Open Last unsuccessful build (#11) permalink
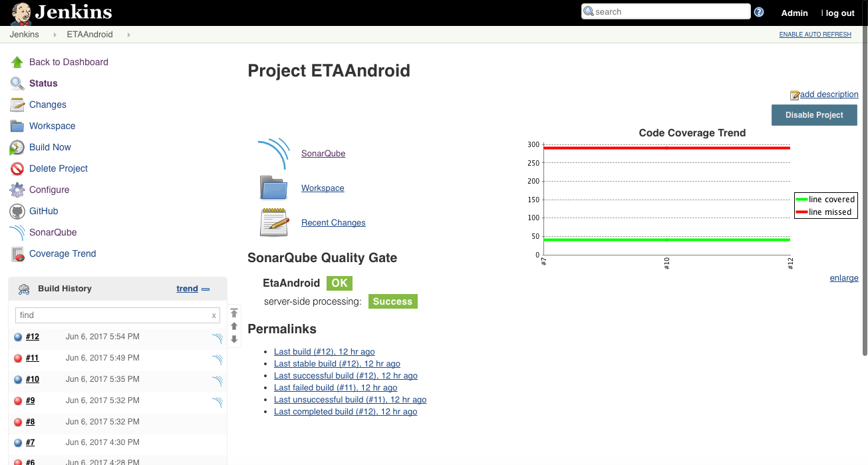The image size is (868, 465). (350, 400)
